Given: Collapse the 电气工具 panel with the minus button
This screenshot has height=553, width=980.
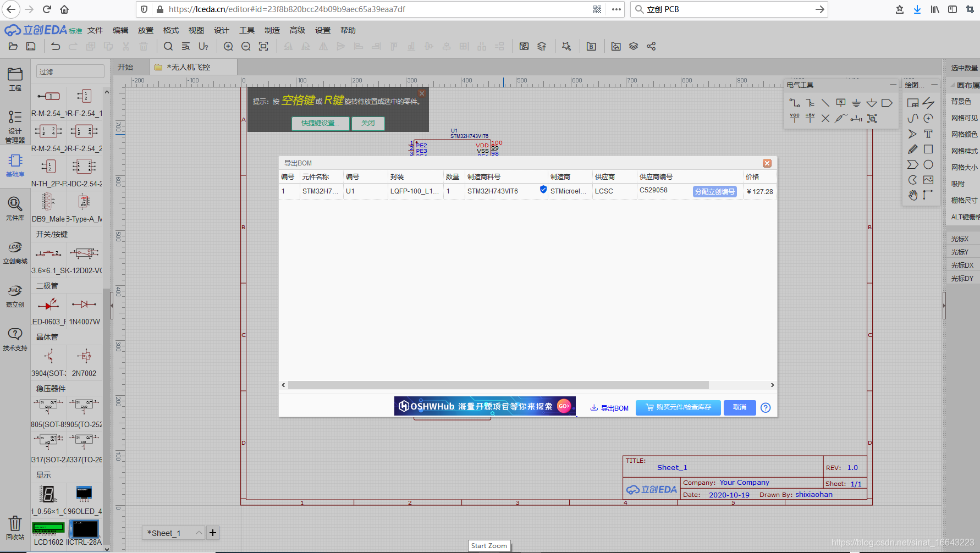Looking at the screenshot, I should pyautogui.click(x=893, y=85).
